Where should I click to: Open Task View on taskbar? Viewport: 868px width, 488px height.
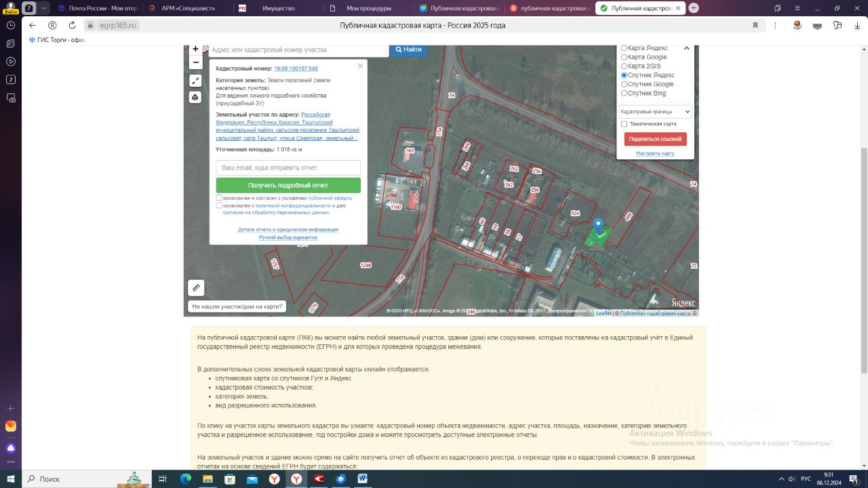(163, 479)
